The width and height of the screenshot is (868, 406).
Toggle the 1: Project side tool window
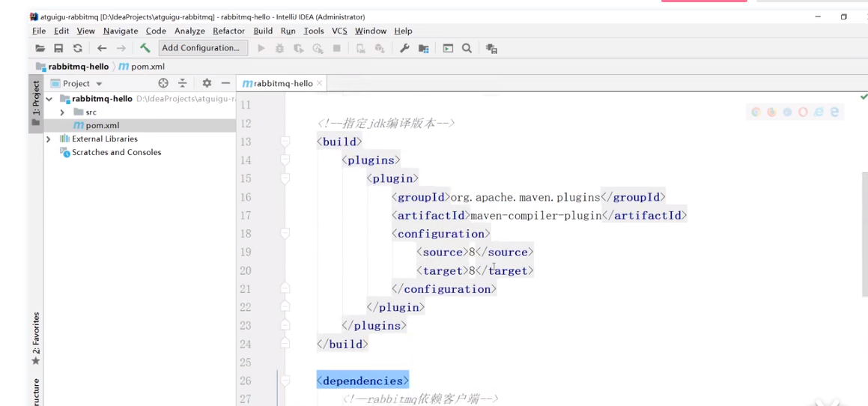coord(36,103)
